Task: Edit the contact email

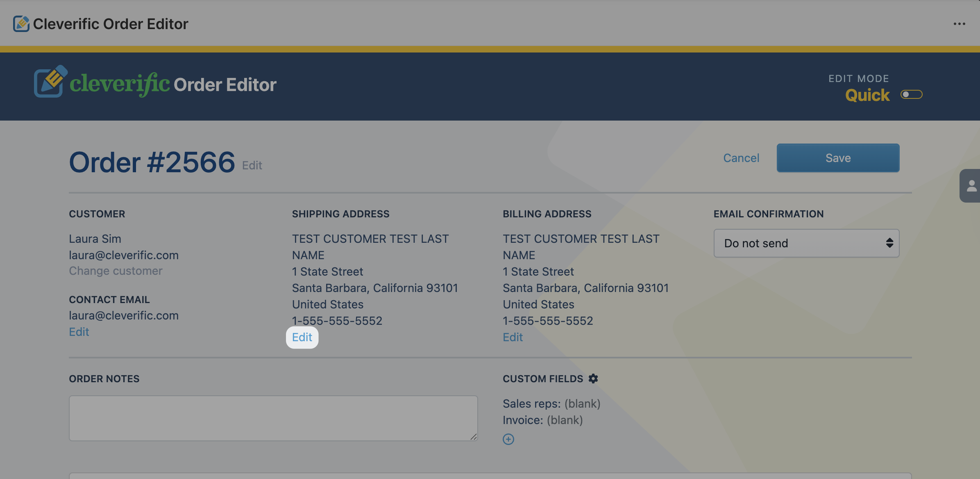Action: pyautogui.click(x=79, y=332)
